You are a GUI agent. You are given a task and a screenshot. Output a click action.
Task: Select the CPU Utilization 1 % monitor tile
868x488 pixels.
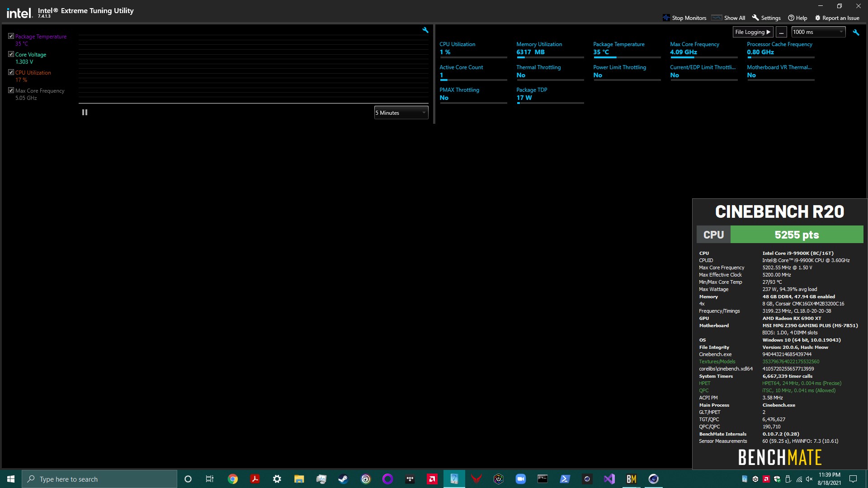click(473, 50)
